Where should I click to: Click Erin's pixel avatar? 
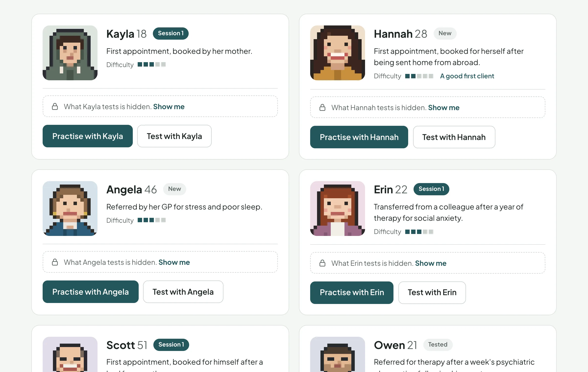point(338,209)
